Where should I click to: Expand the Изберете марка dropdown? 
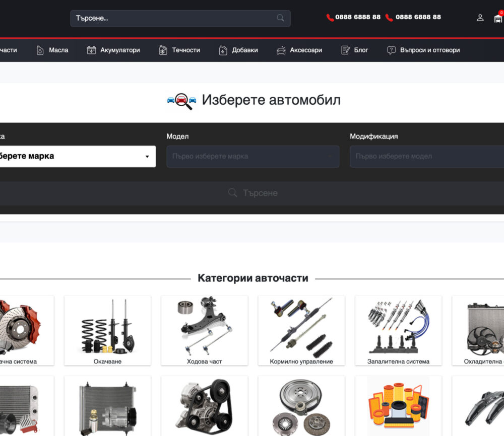pyautogui.click(x=78, y=157)
